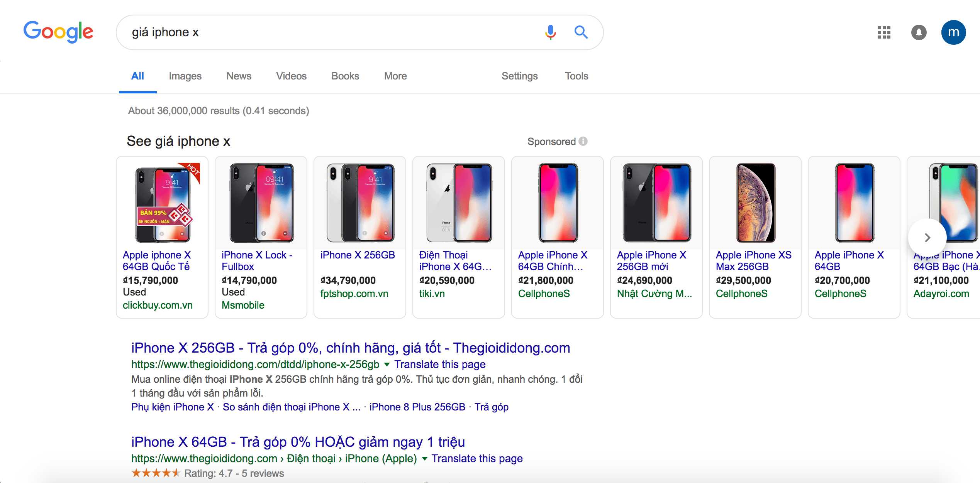Click the blue search magnifier icon
The image size is (980, 483).
click(x=581, y=32)
